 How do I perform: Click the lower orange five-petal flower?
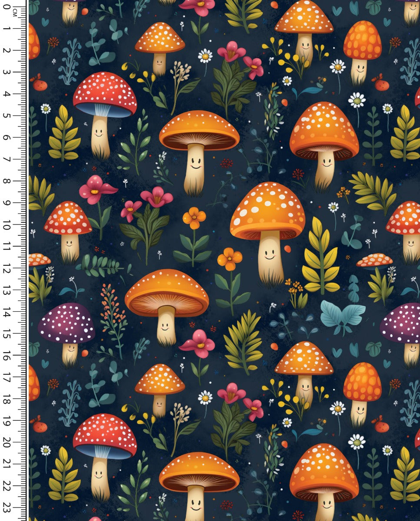tap(230, 259)
